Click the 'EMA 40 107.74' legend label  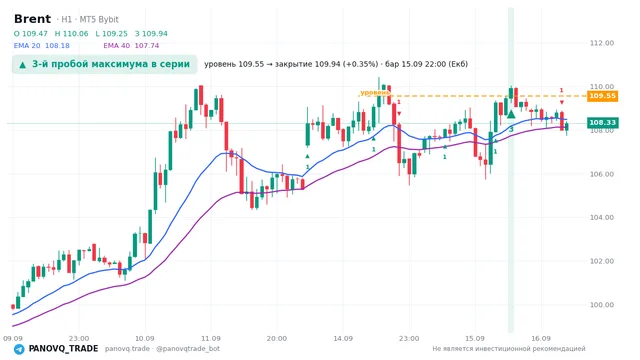coord(131,46)
